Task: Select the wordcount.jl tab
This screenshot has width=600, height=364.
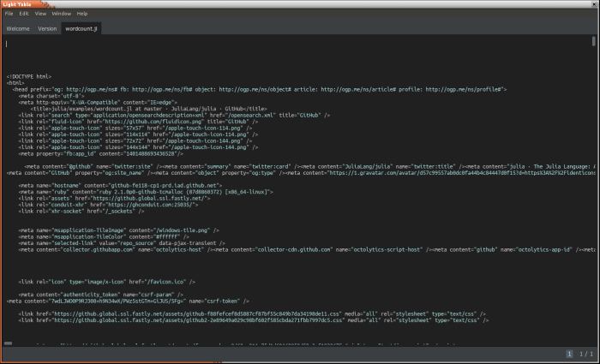Action: 81,28
